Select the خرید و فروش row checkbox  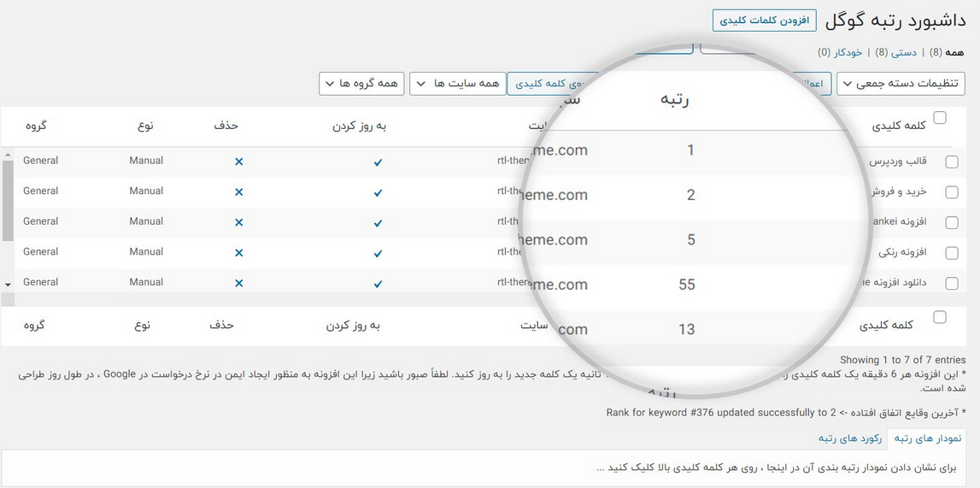click(x=952, y=192)
